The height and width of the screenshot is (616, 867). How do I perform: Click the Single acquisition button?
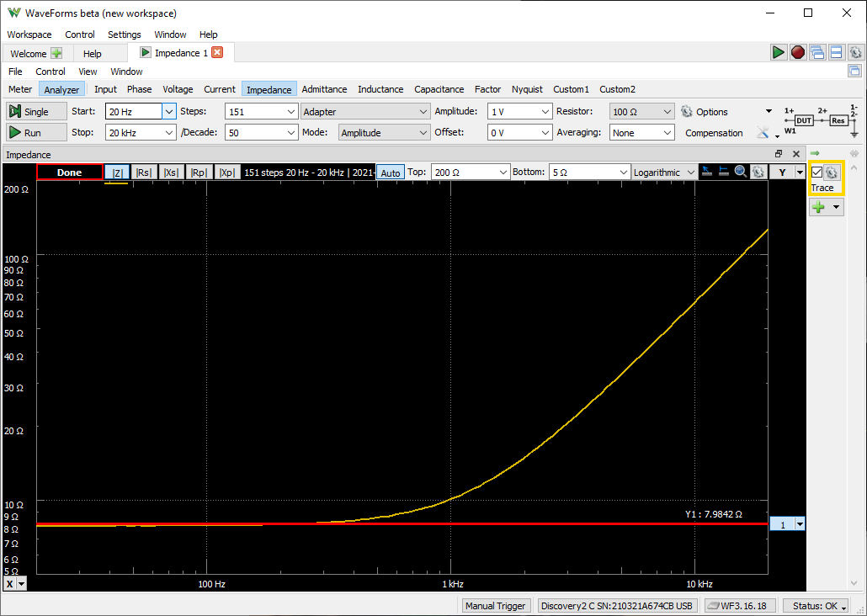coord(36,111)
